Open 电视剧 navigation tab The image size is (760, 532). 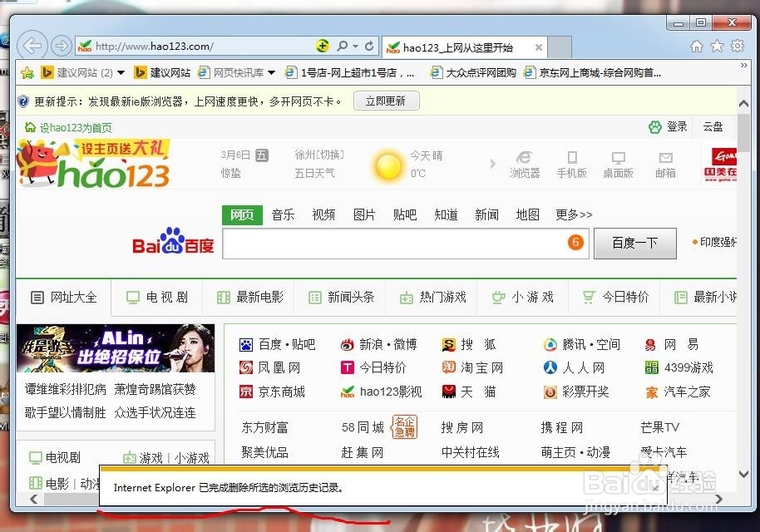(x=157, y=298)
